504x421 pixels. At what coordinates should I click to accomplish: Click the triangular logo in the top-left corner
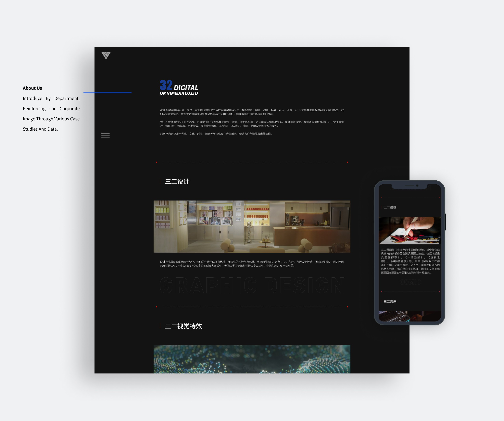[106, 55]
